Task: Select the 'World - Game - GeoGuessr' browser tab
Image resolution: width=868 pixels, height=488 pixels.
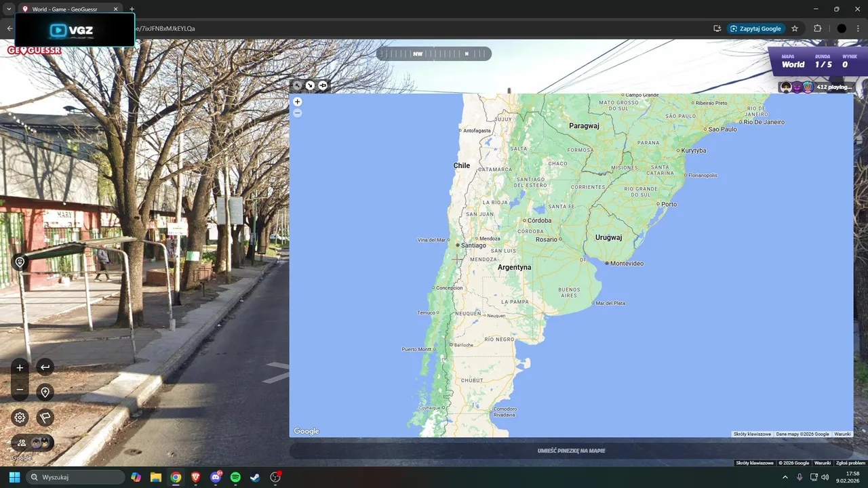Action: pyautogui.click(x=66, y=9)
